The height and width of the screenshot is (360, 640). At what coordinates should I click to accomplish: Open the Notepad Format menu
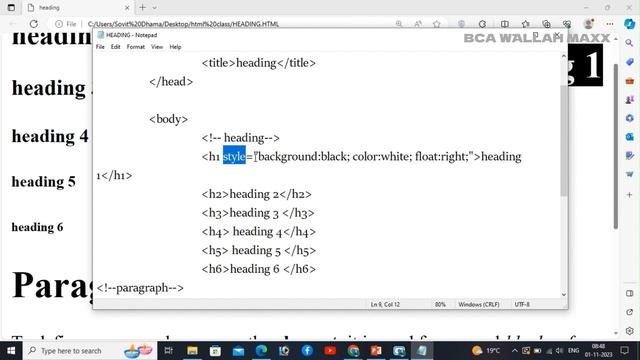(136, 47)
